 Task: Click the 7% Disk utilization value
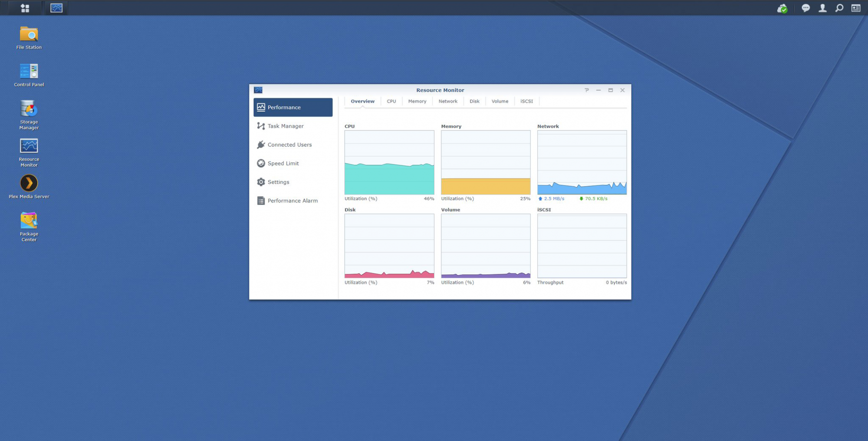[x=431, y=283]
